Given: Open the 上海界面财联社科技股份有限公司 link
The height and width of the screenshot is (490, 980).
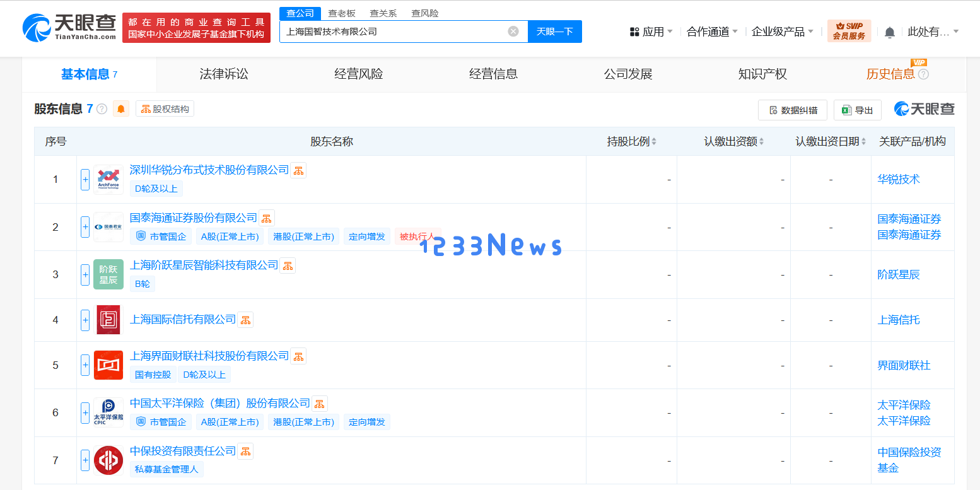Looking at the screenshot, I should [x=209, y=356].
